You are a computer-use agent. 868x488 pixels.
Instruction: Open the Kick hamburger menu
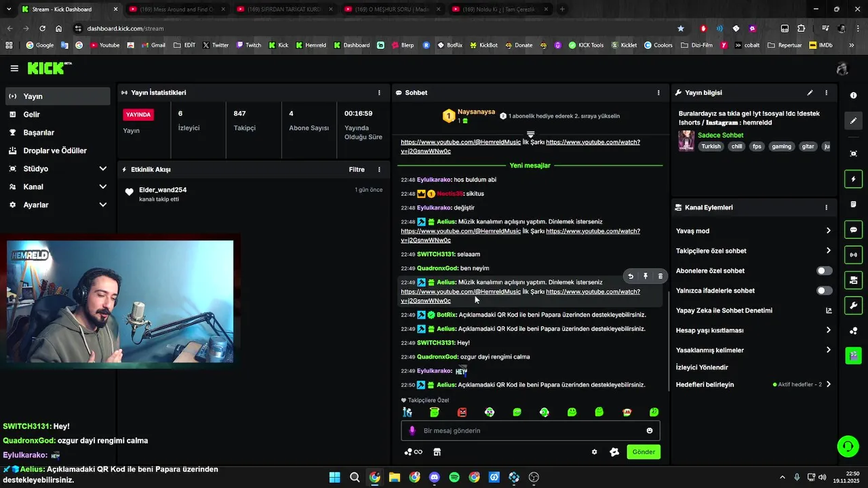pyautogui.click(x=14, y=68)
